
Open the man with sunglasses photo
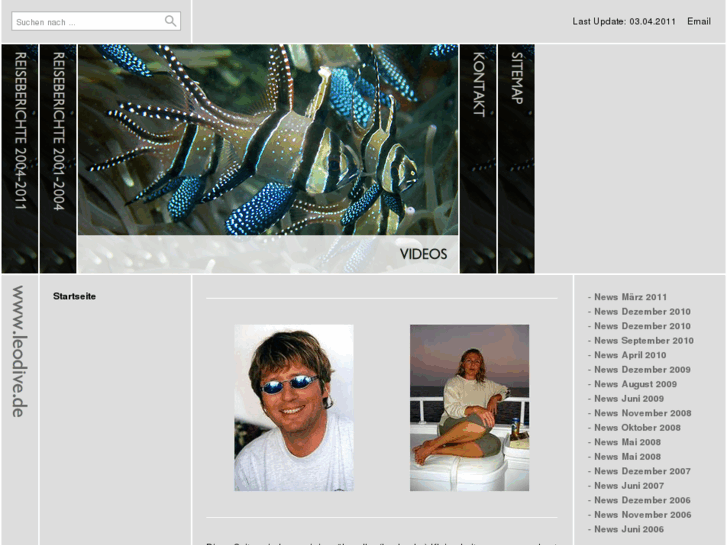(294, 408)
